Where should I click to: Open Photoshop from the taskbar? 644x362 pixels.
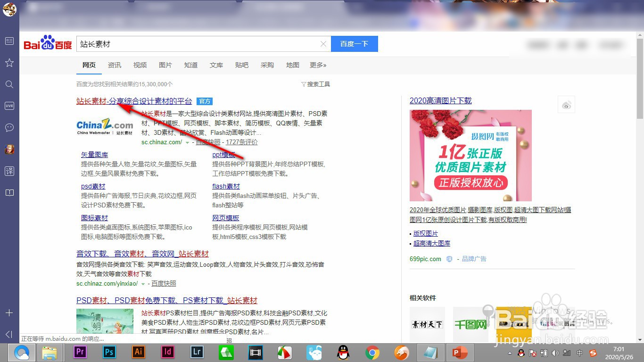point(109,352)
